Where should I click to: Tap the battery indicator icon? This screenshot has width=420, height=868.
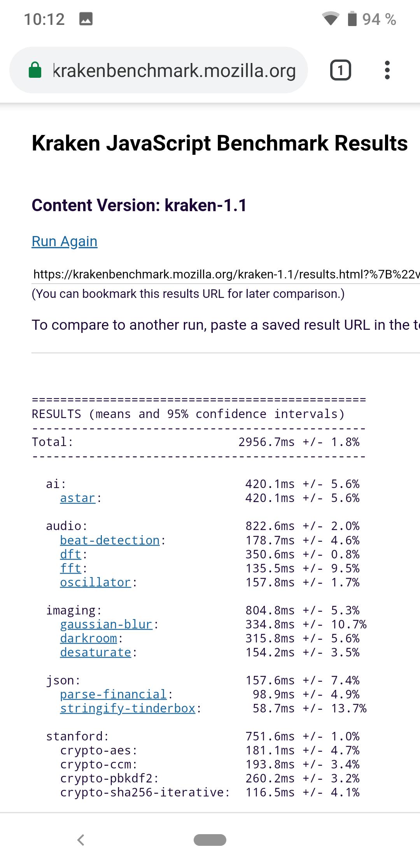[352, 19]
